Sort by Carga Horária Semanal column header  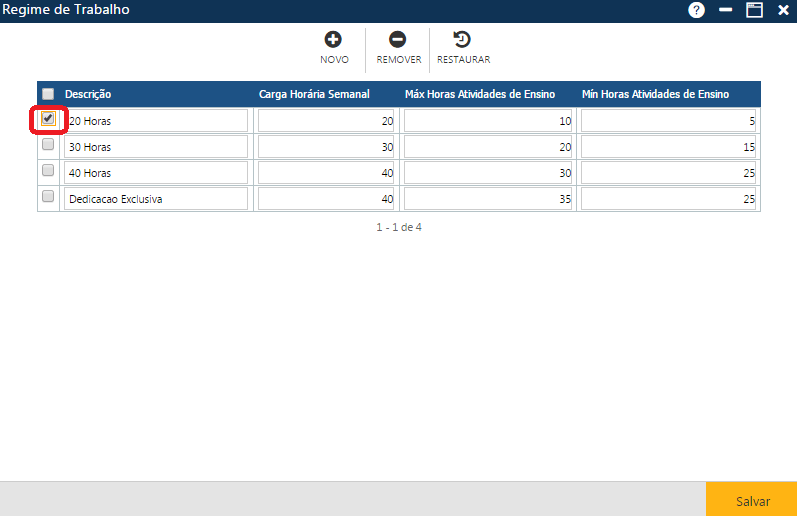pos(314,94)
